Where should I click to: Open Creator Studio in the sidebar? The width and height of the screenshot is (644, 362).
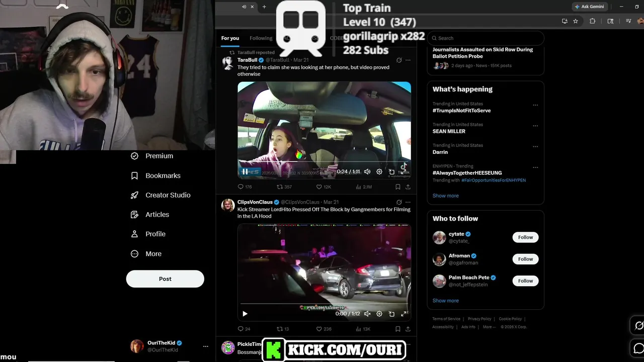pyautogui.click(x=160, y=195)
